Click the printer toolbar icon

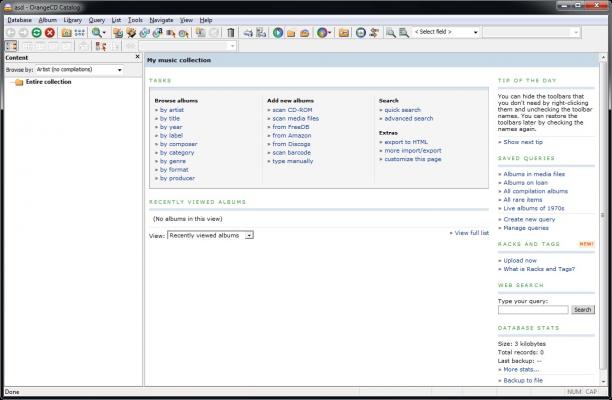tap(248, 33)
